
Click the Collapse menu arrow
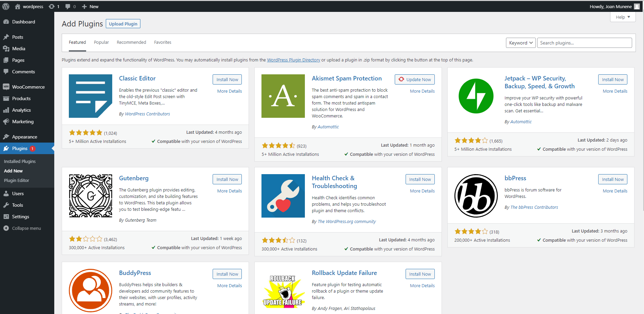(x=6, y=228)
